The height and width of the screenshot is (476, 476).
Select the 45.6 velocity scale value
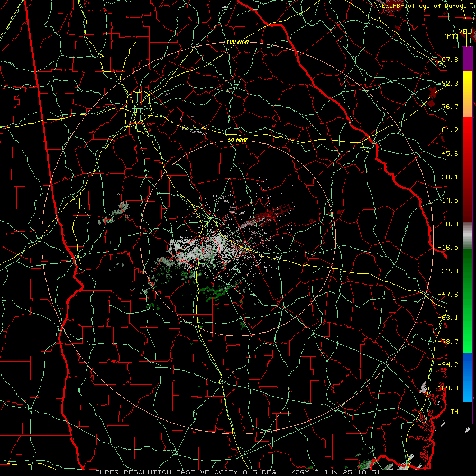[x=450, y=153]
